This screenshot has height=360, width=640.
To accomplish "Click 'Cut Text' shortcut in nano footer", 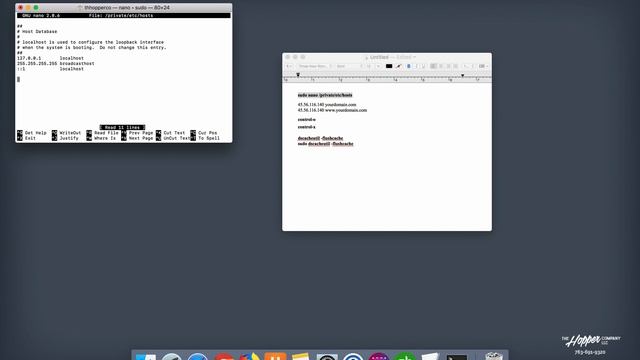I will pyautogui.click(x=171, y=133).
